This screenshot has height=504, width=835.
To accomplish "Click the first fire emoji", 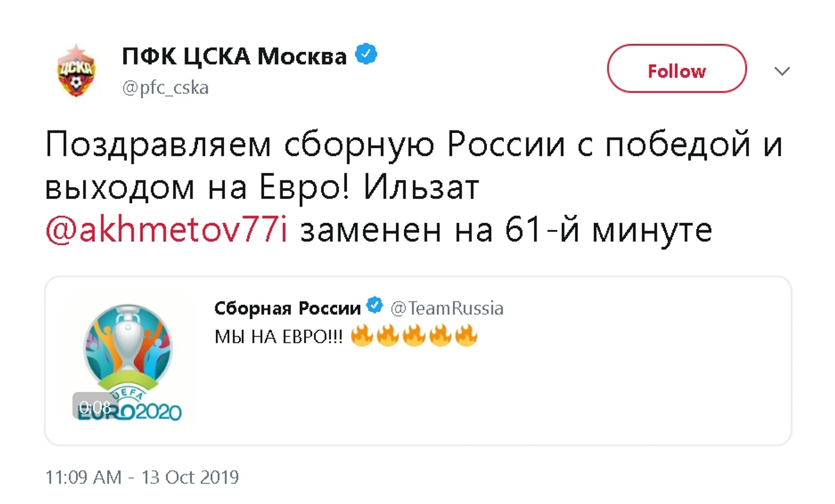I will (361, 336).
